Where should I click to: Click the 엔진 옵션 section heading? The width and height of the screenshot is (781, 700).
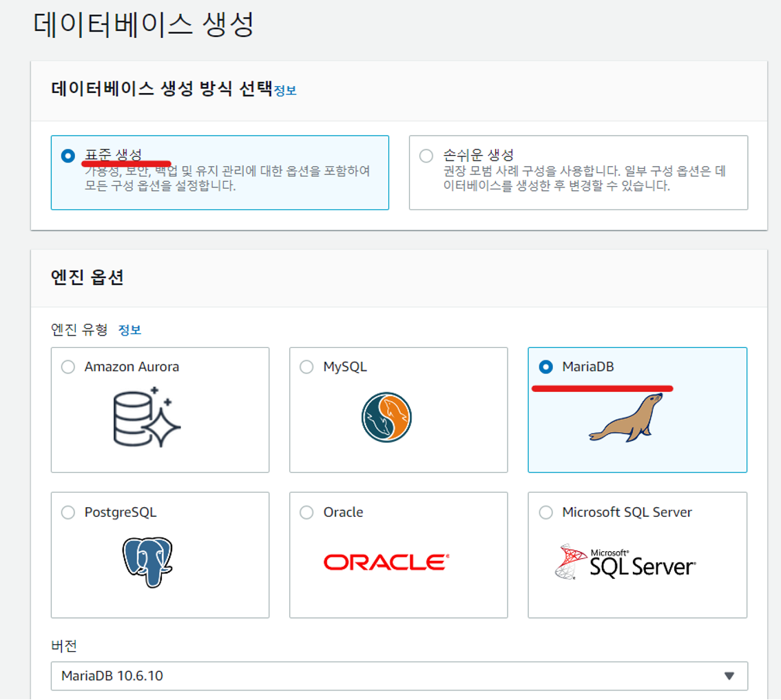(x=87, y=277)
